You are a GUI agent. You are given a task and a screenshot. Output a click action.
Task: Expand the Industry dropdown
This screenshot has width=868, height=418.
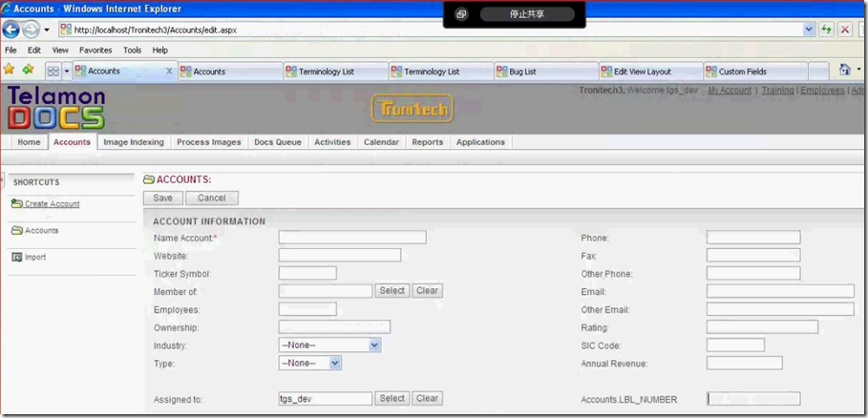(374, 345)
